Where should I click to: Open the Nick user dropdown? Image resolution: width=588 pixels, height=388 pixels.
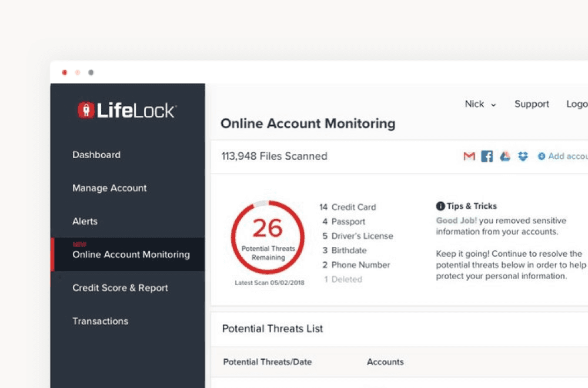point(480,104)
